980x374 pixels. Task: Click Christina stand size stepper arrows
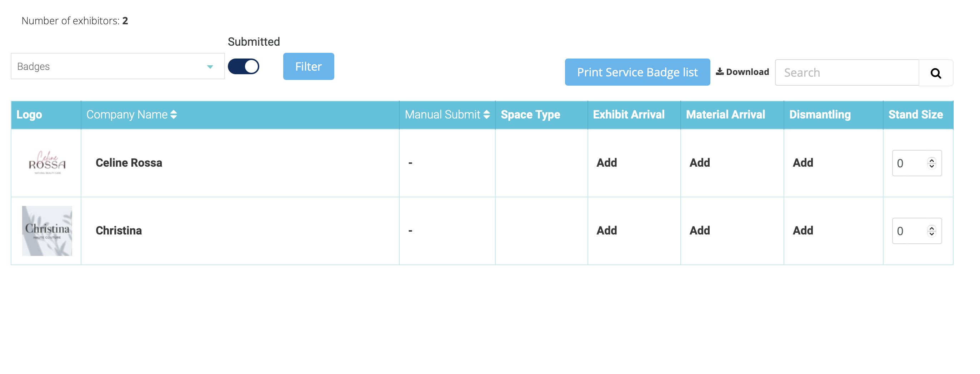931,231
